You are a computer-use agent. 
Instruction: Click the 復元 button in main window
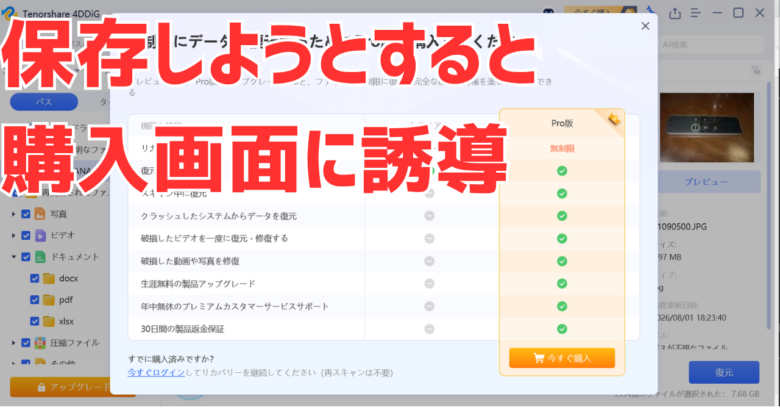[724, 373]
